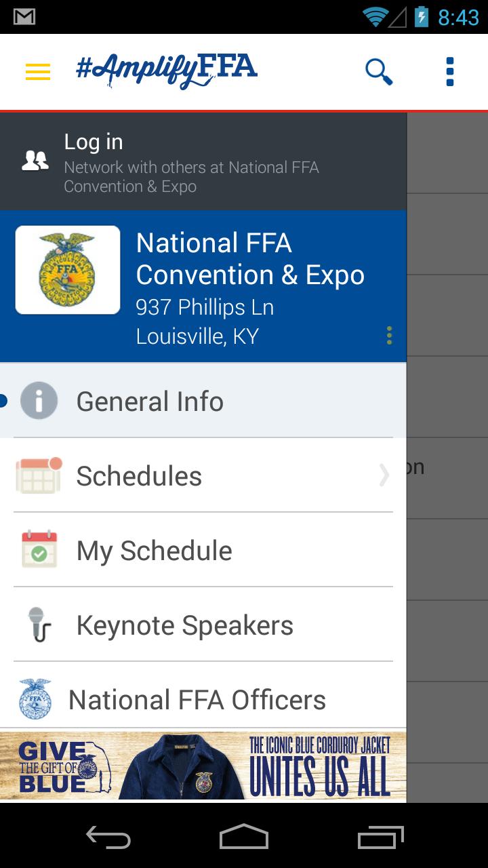Screen dimensions: 488x868
Task: Open the event overflow three-dot menu
Action: [x=389, y=334]
